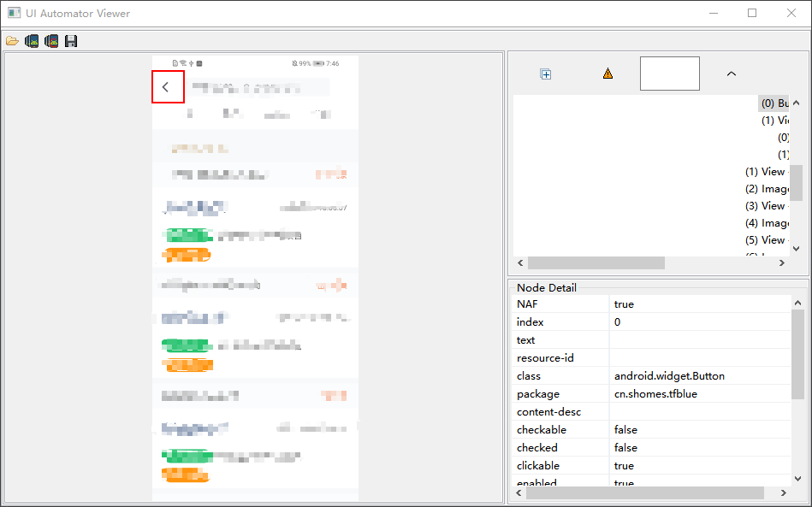Select the class property name cell

click(560, 376)
